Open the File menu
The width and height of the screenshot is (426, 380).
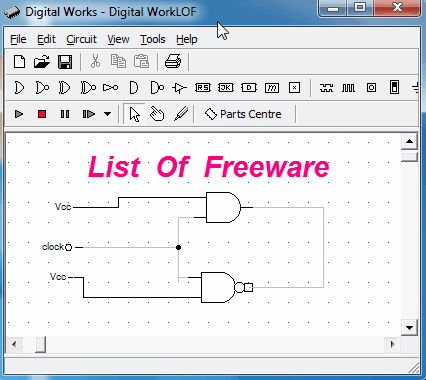(x=18, y=39)
